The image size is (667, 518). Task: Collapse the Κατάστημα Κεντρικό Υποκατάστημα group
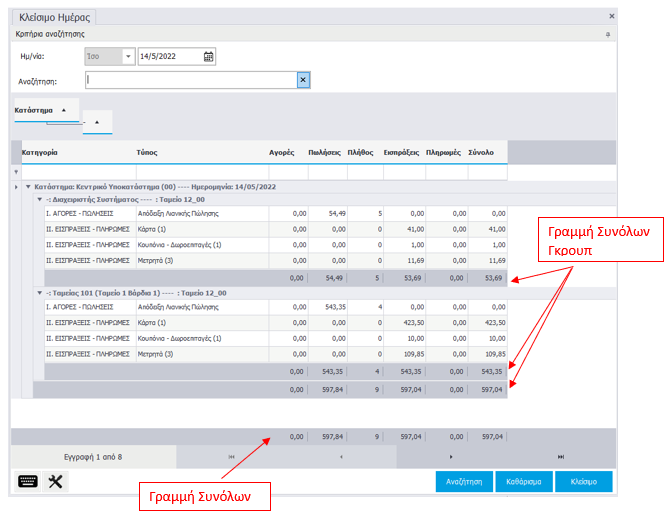click(27, 187)
